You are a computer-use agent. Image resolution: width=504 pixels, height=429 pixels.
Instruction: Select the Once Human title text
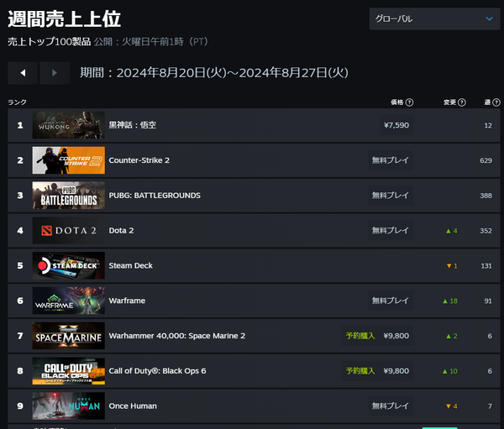[x=133, y=405]
